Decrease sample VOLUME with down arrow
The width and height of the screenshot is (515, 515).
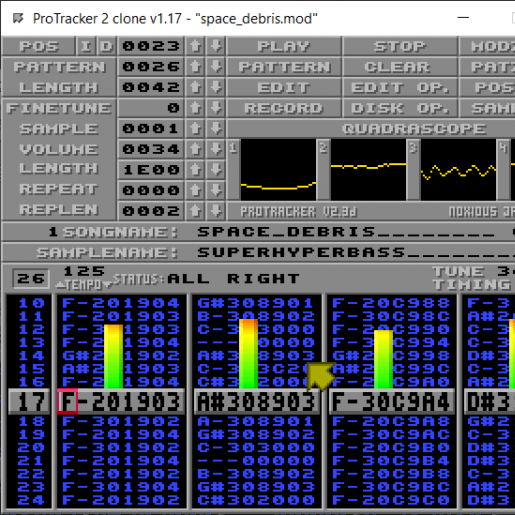pos(216,149)
